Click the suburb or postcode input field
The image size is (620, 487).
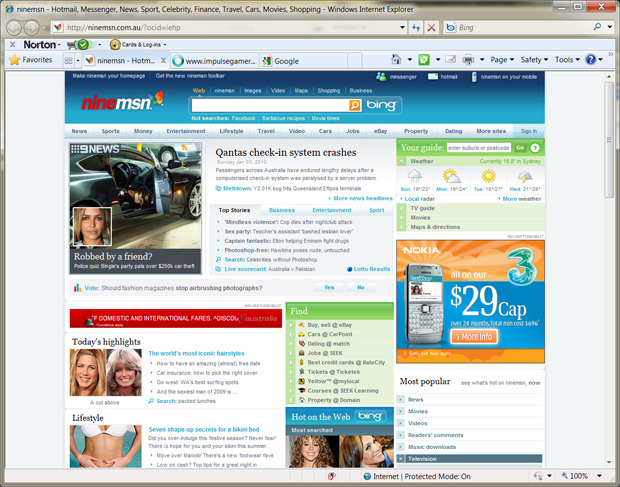[479, 148]
